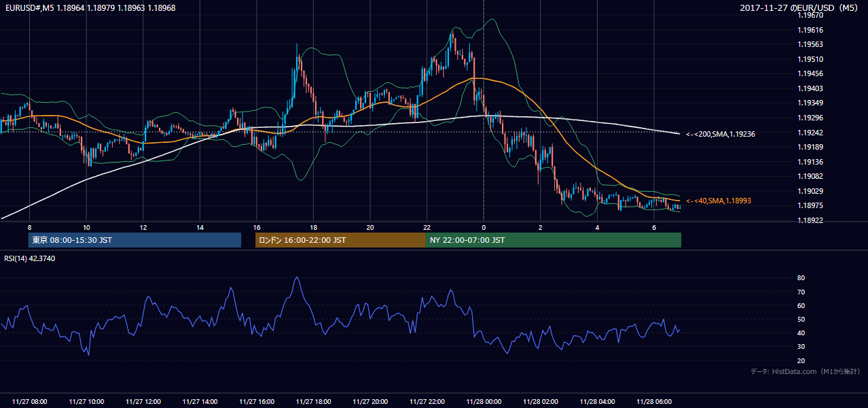The image size is (868, 408).
Task: Click price level 1.19136 on the axis
Action: point(811,161)
